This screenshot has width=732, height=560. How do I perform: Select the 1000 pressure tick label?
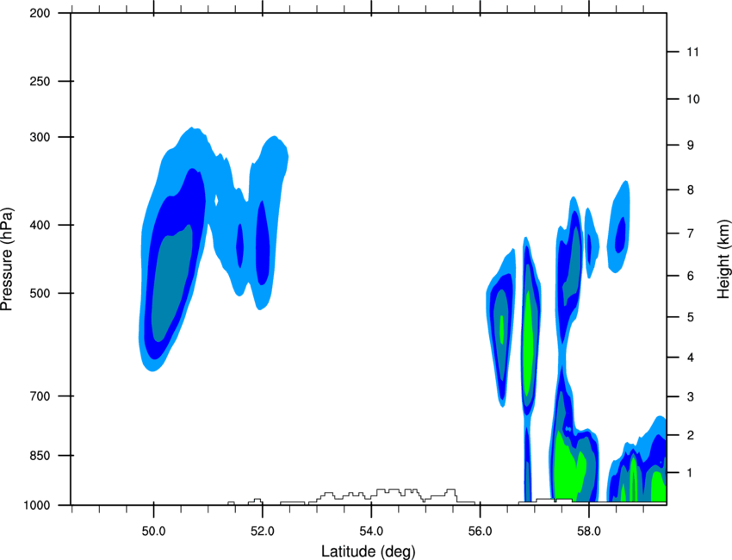pyautogui.click(x=36, y=506)
